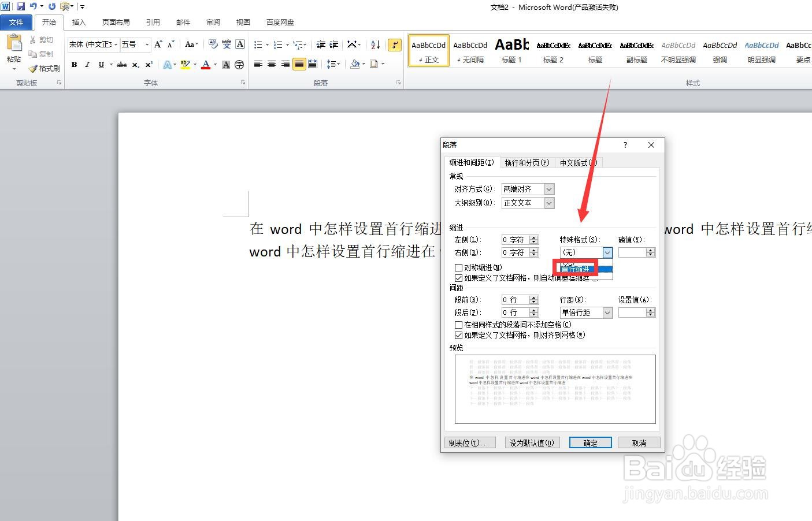Click the 确定 button
The image size is (812, 521).
pyautogui.click(x=590, y=442)
